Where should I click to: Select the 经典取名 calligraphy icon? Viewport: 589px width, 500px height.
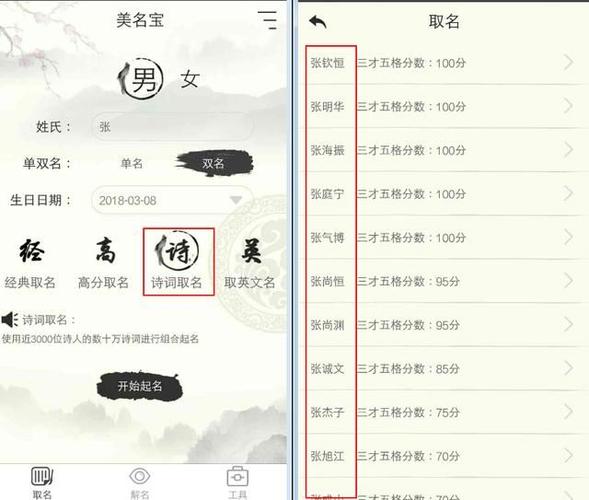31,251
